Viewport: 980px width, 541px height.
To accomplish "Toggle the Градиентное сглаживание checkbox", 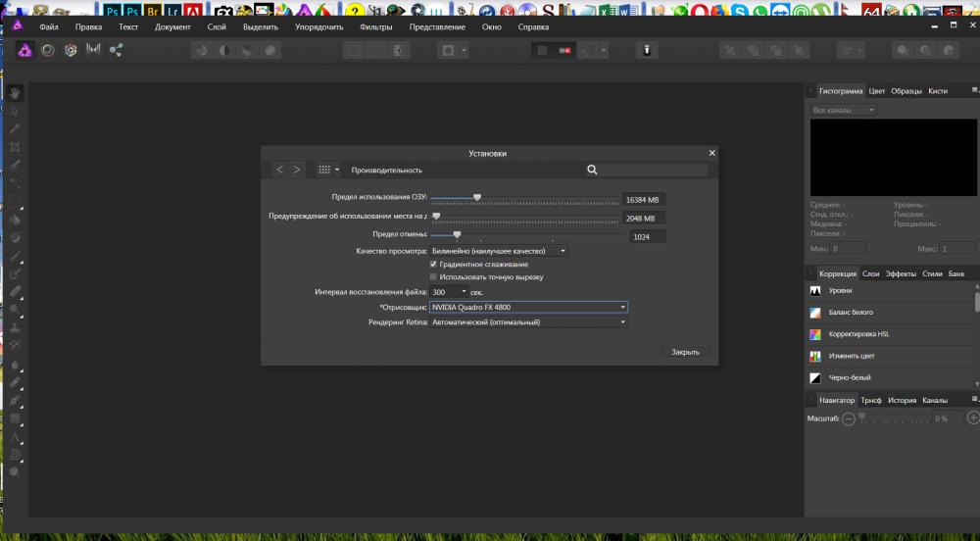I will 433,265.
